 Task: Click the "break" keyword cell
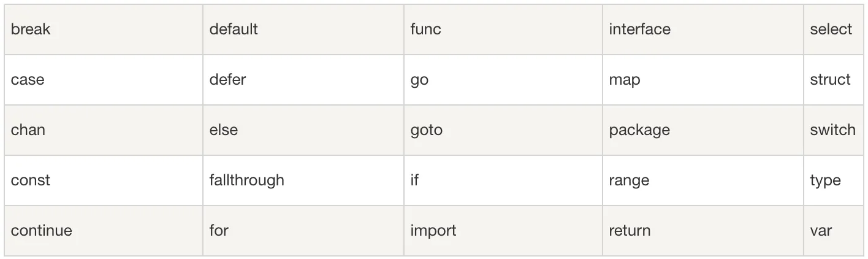(31, 29)
